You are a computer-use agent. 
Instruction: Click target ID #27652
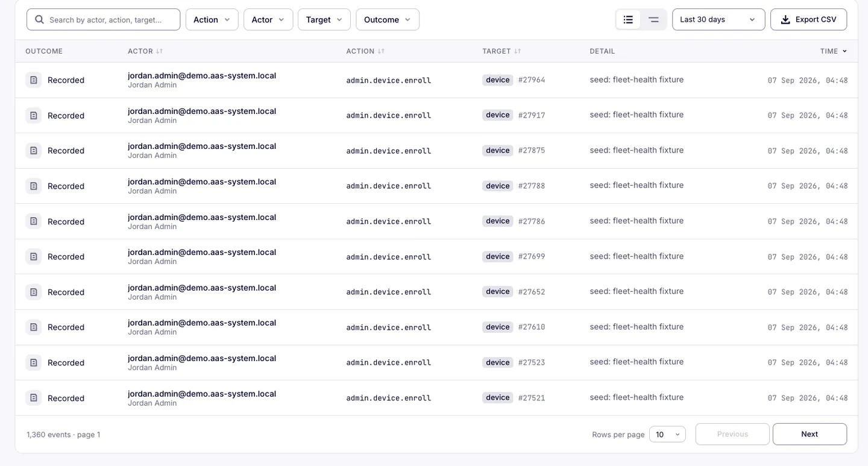click(532, 292)
